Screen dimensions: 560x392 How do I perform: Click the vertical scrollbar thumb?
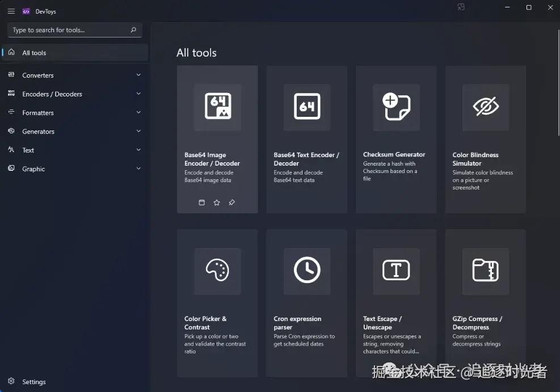click(x=558, y=83)
